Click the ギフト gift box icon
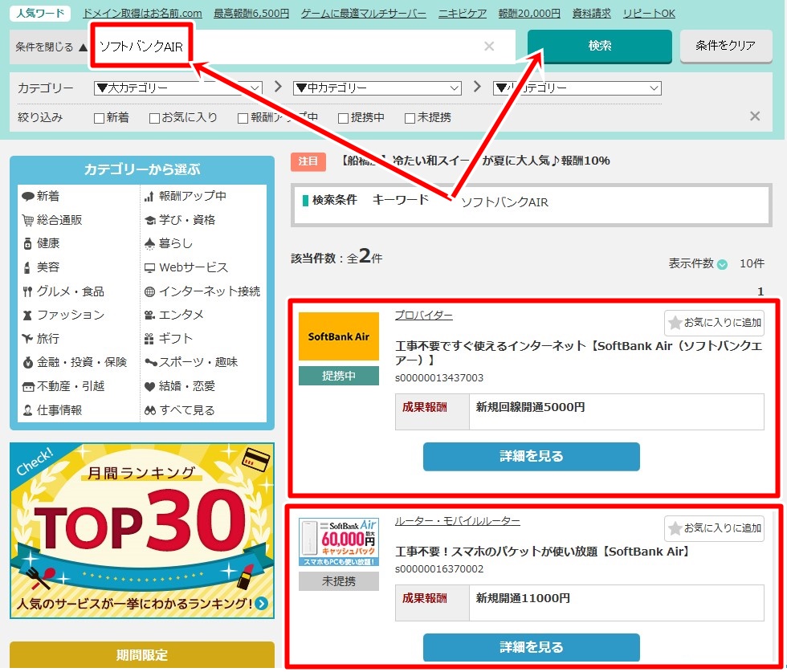 click(x=149, y=339)
